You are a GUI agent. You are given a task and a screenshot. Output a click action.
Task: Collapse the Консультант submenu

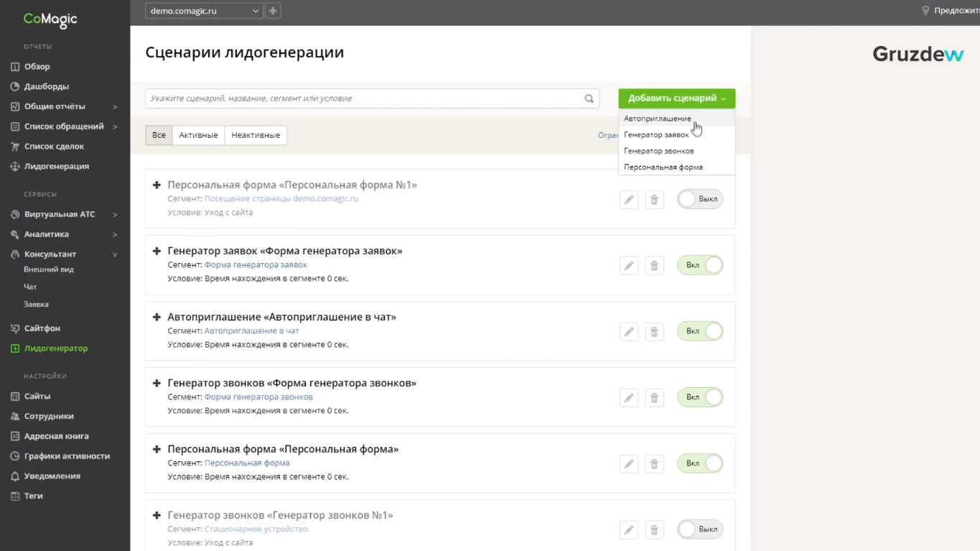(115, 255)
